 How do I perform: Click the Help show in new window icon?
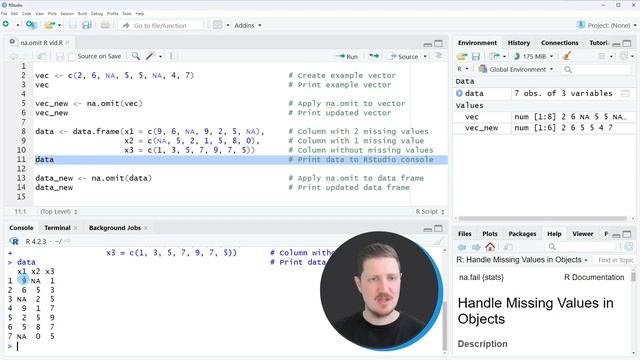[508, 247]
